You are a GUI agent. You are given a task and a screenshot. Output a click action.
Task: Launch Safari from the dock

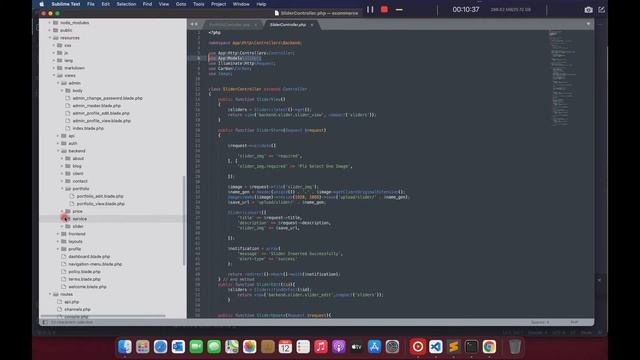point(160,347)
